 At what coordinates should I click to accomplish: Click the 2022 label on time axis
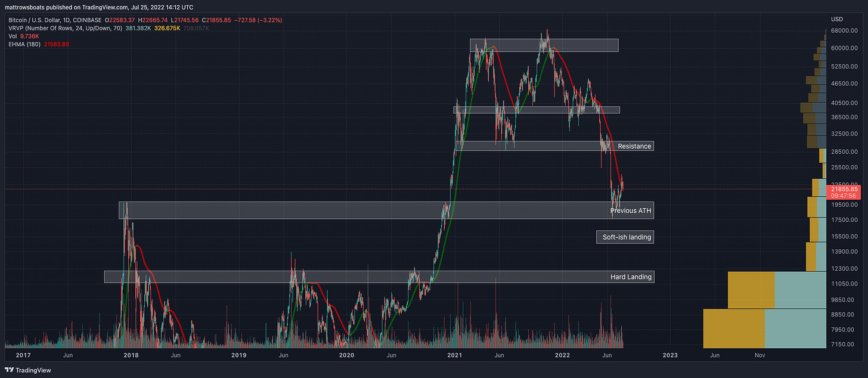562,355
